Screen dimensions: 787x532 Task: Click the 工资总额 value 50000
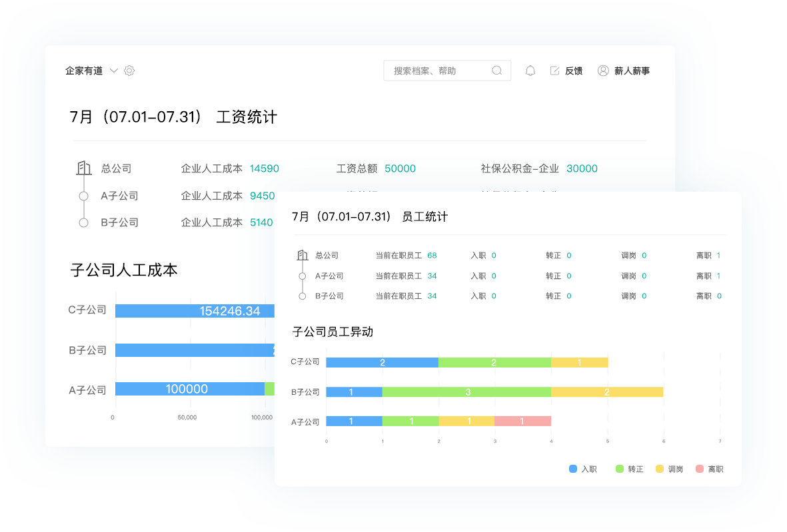click(400, 168)
